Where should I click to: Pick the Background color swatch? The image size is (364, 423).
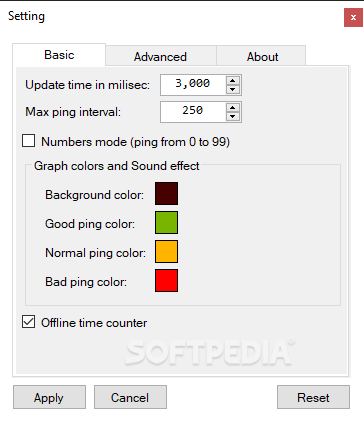tap(166, 193)
